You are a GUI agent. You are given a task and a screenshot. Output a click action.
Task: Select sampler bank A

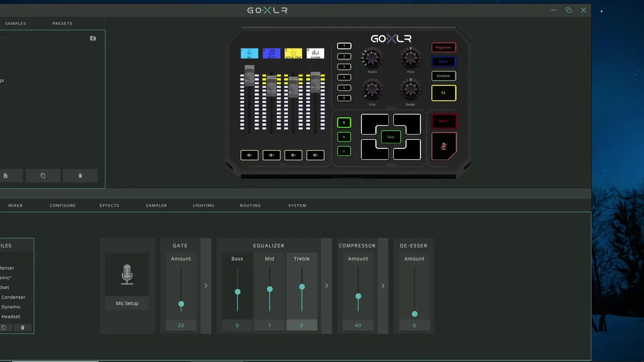point(344,123)
